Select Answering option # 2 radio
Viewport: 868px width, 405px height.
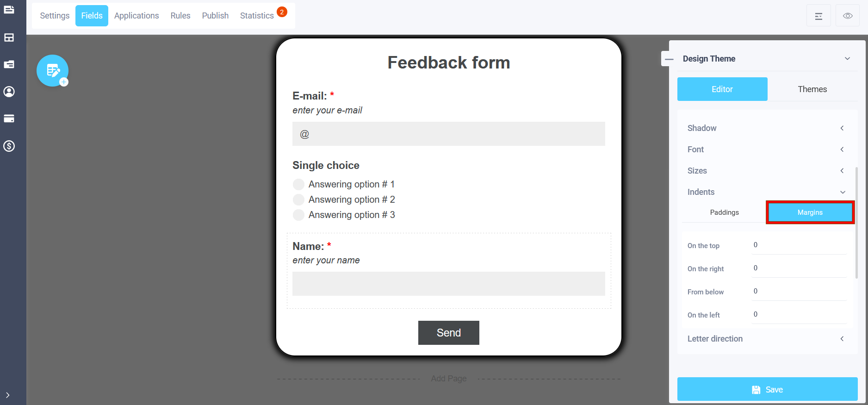click(299, 199)
